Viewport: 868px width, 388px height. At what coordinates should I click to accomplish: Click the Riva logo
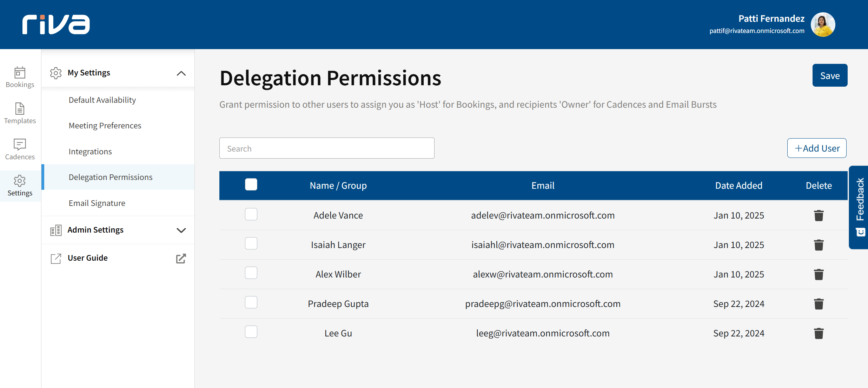(56, 25)
